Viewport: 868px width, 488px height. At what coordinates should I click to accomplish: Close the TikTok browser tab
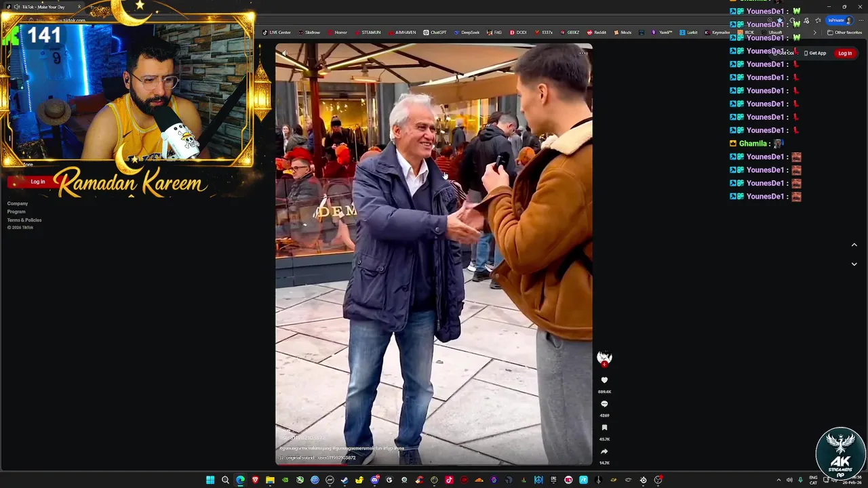[x=79, y=7]
